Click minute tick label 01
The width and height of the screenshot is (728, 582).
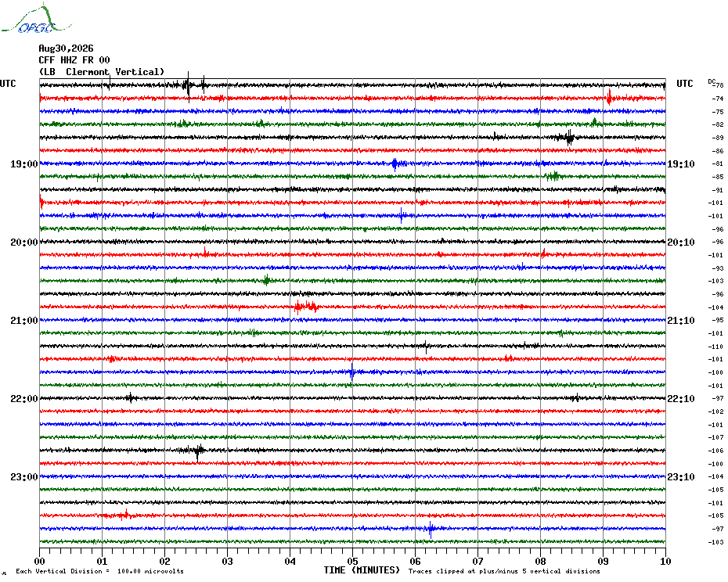click(102, 561)
